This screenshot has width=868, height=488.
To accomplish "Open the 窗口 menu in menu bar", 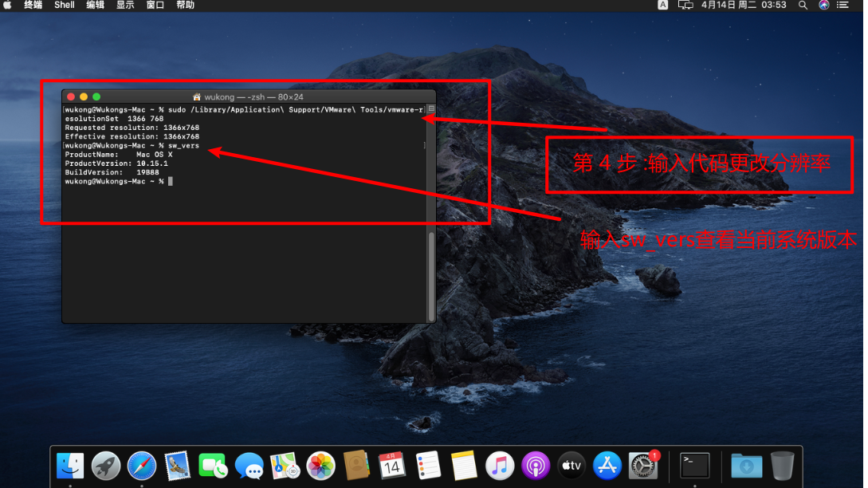I will click(x=155, y=5).
